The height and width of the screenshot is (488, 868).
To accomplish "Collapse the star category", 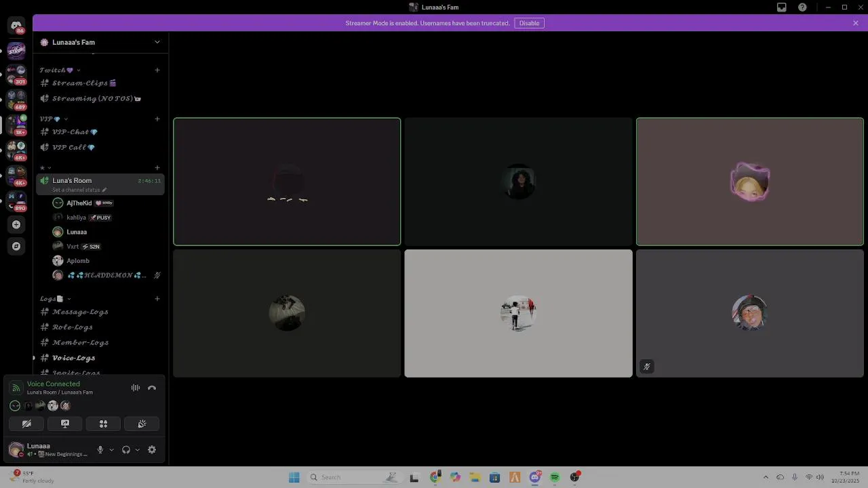I will pos(45,167).
